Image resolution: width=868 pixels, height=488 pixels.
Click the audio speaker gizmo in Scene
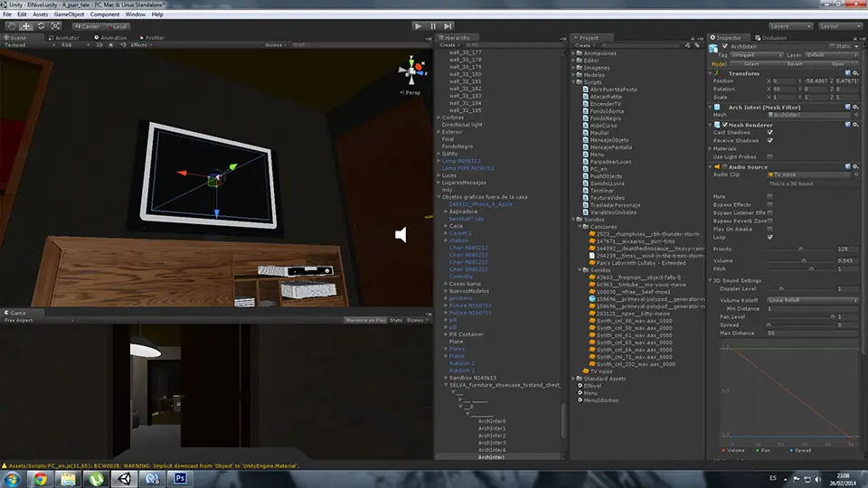401,235
